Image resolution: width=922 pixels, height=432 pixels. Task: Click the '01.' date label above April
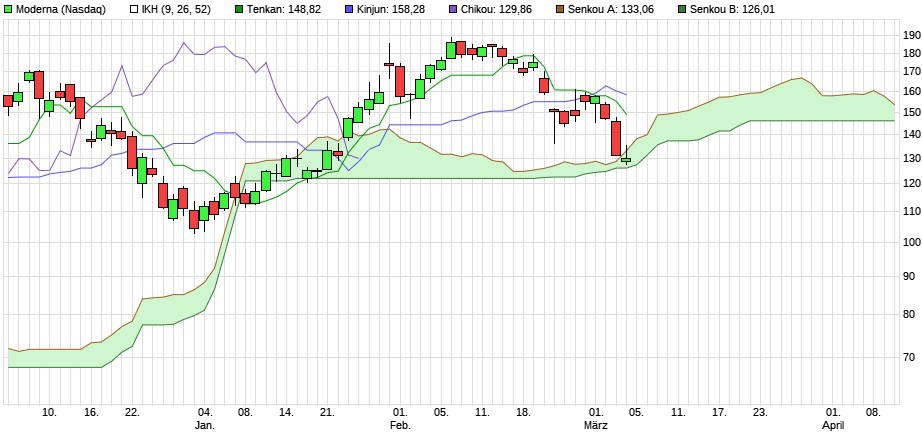click(x=833, y=412)
